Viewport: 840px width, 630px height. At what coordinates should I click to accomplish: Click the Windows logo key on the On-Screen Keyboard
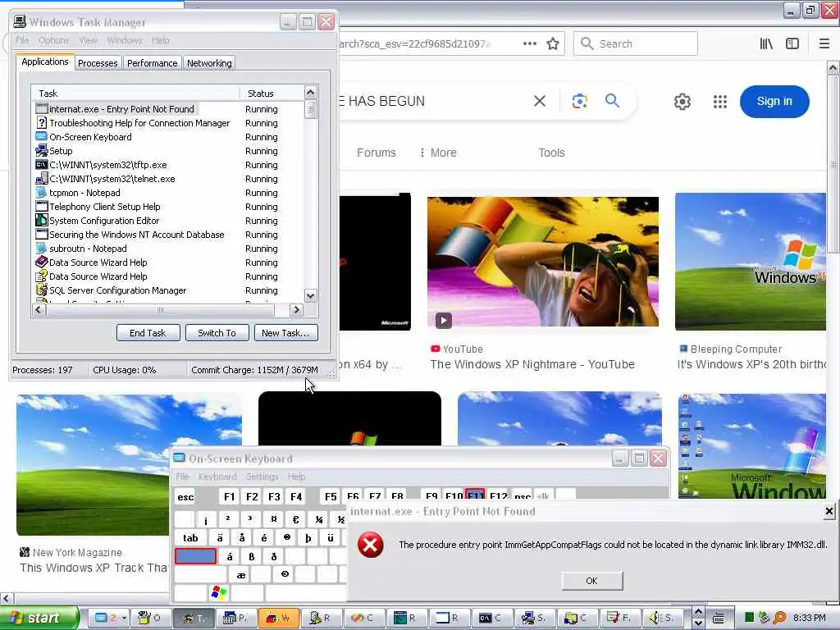click(x=219, y=592)
